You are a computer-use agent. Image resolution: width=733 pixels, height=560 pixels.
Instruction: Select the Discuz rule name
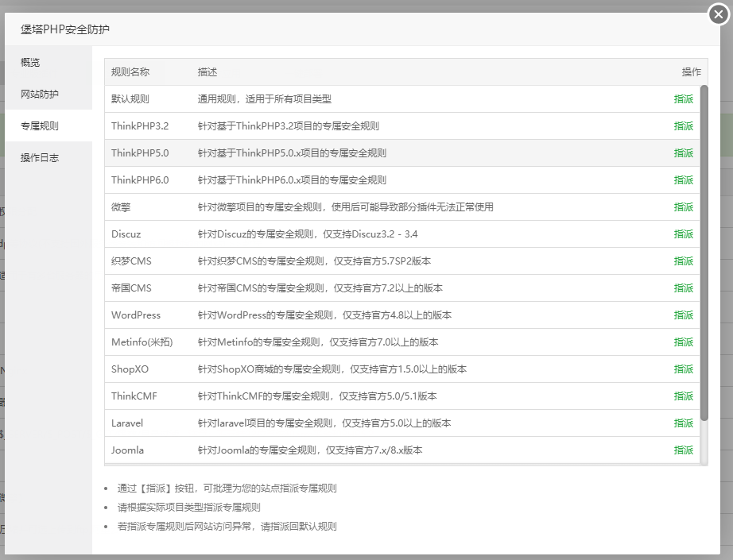[x=126, y=234]
